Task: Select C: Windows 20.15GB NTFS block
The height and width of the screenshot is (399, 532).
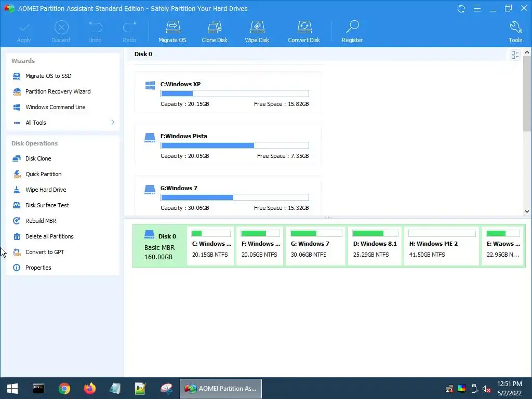Action: (211, 246)
